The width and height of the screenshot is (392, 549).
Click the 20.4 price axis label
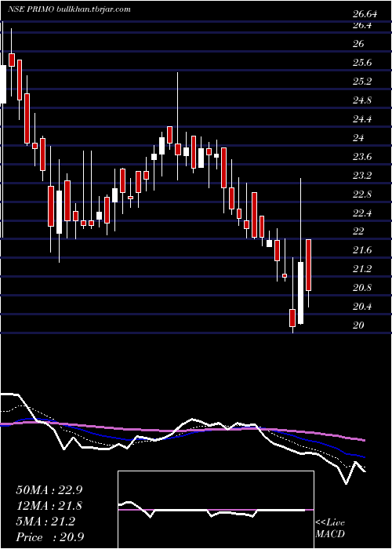pyautogui.click(x=362, y=307)
